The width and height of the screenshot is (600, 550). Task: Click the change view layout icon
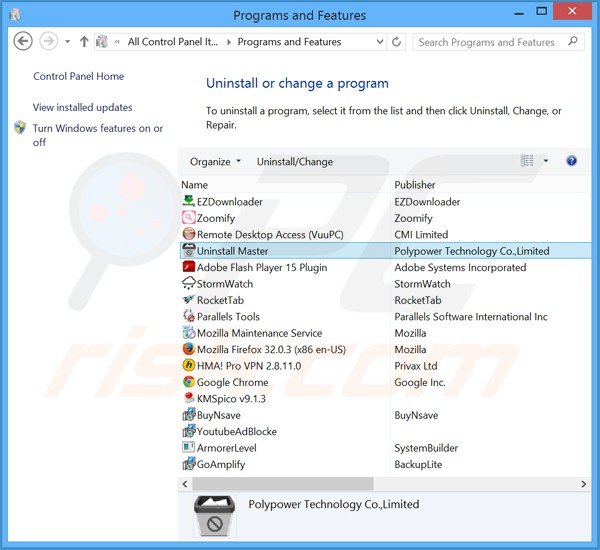(527, 161)
